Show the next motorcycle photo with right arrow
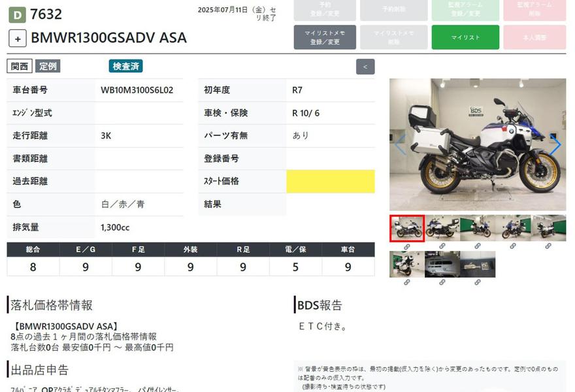Screen dimensions: 575x392 click(x=555, y=145)
